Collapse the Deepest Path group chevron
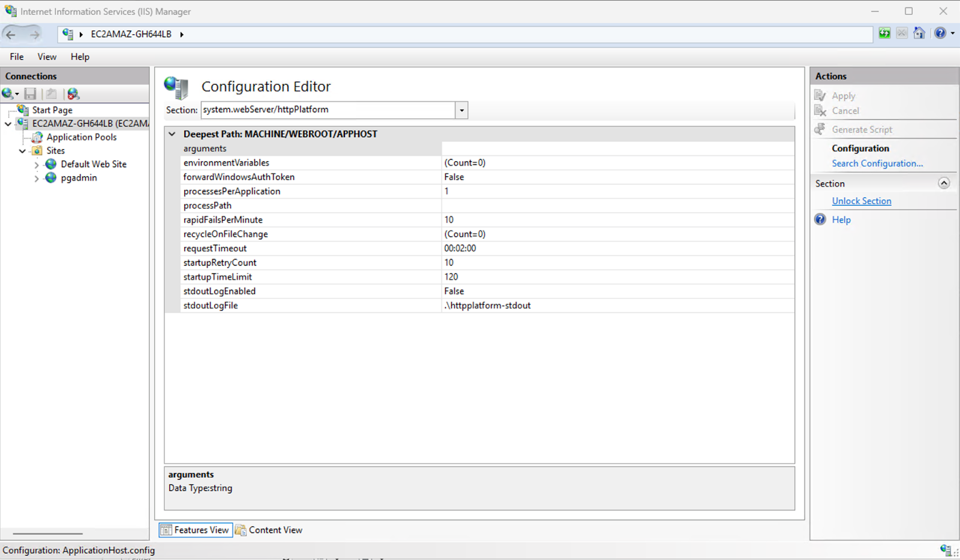This screenshot has height=560, width=960. coord(172,134)
